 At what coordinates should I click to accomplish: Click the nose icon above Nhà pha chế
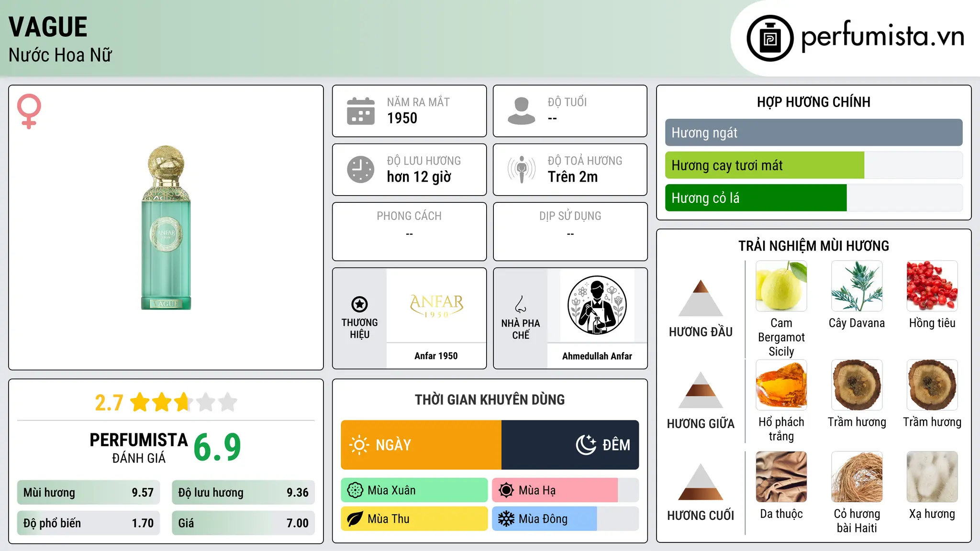point(521,304)
